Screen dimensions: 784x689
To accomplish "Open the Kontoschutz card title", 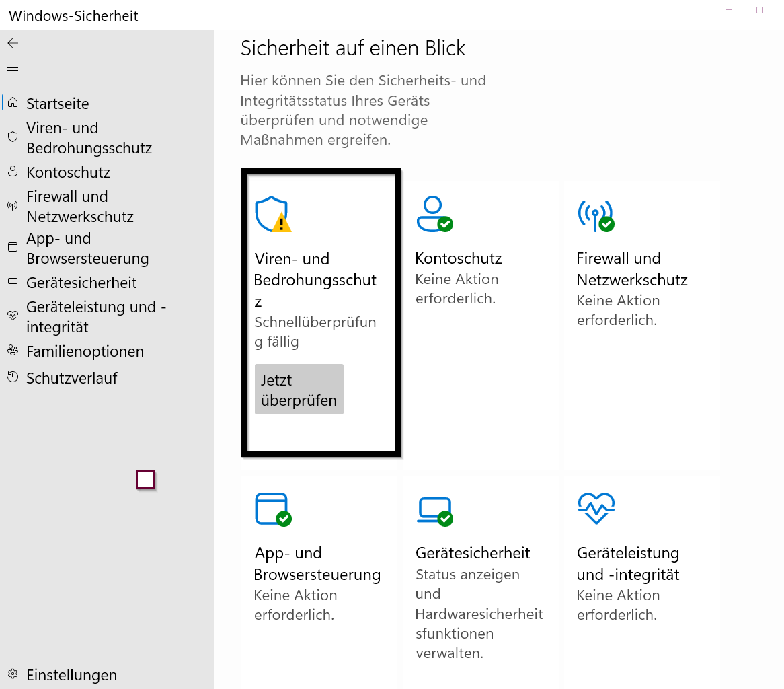I will 459,258.
